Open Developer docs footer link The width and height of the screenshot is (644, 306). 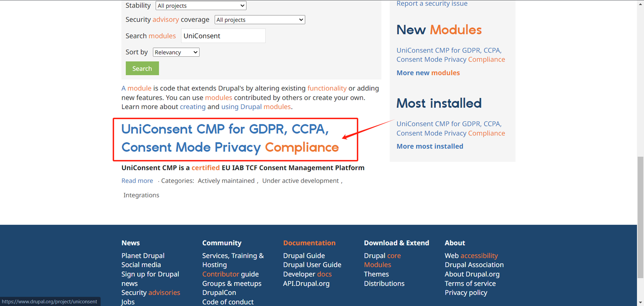(x=307, y=274)
